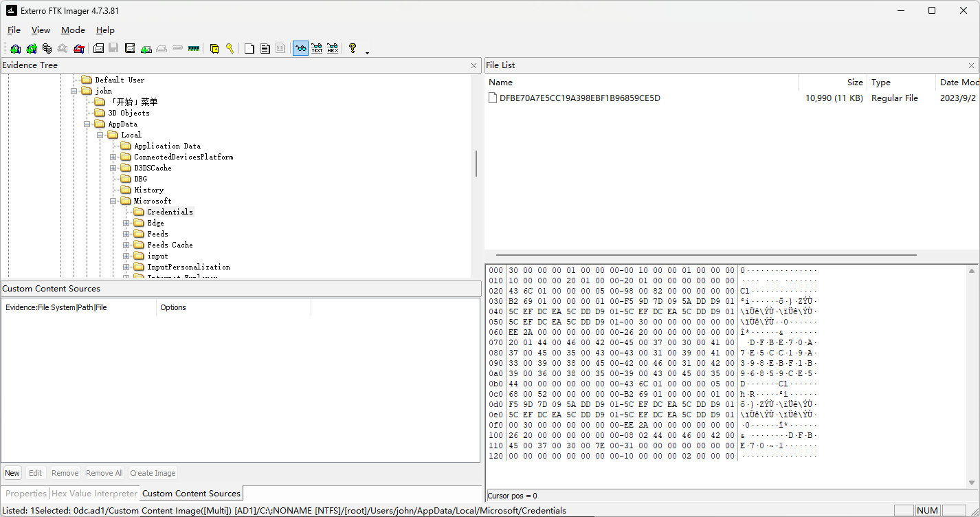Open the Image Mounting tool
The image size is (980, 517).
pos(47,48)
